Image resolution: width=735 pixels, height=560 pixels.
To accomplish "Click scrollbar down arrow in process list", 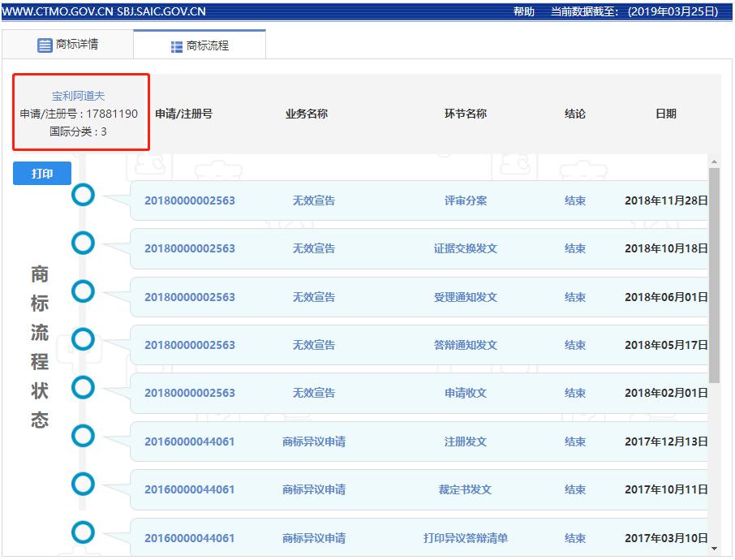I will [714, 549].
